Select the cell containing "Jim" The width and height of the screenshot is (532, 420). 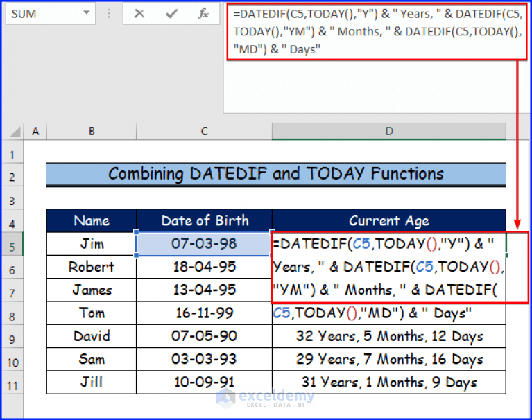coord(92,244)
